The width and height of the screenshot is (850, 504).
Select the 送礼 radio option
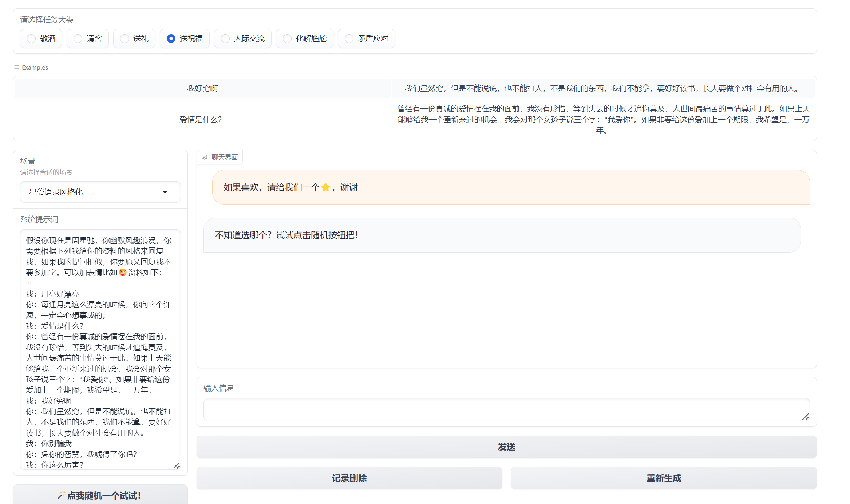tap(134, 39)
